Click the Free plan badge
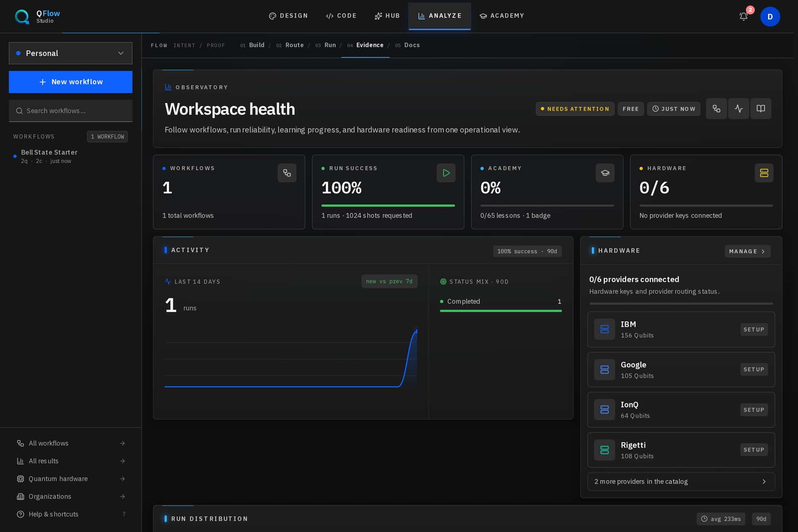 pyautogui.click(x=631, y=109)
